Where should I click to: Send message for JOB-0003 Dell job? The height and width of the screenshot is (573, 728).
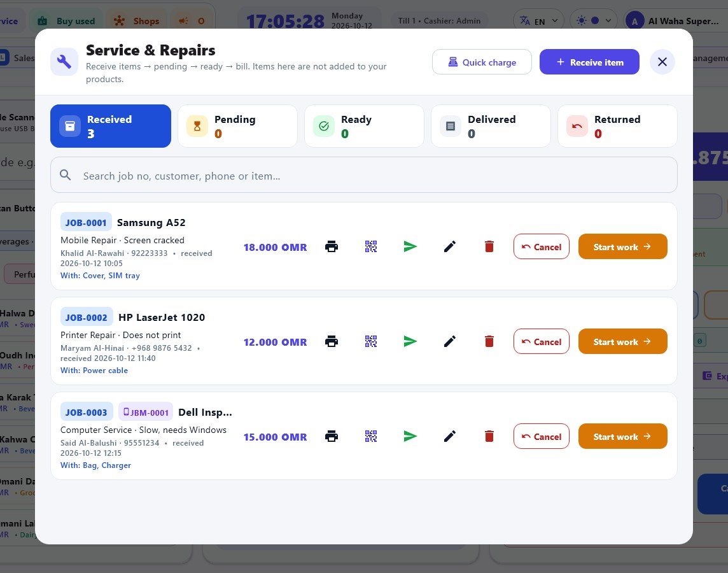(x=410, y=437)
